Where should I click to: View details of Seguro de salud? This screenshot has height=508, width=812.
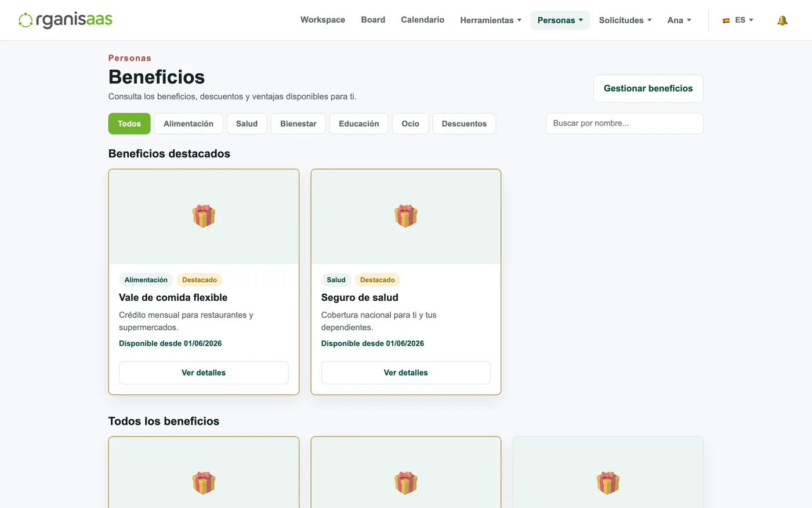click(x=406, y=373)
